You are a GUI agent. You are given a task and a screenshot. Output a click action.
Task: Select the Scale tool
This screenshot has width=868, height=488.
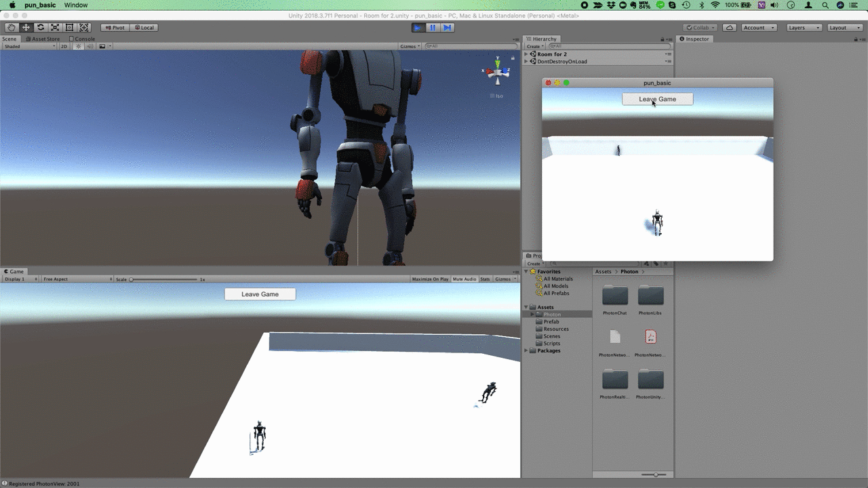[55, 28]
